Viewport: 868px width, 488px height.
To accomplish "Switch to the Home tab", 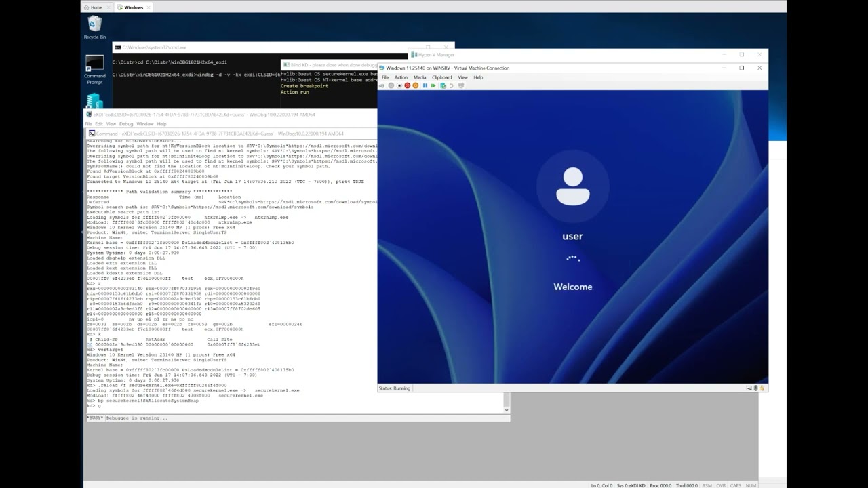I will pyautogui.click(x=97, y=7).
